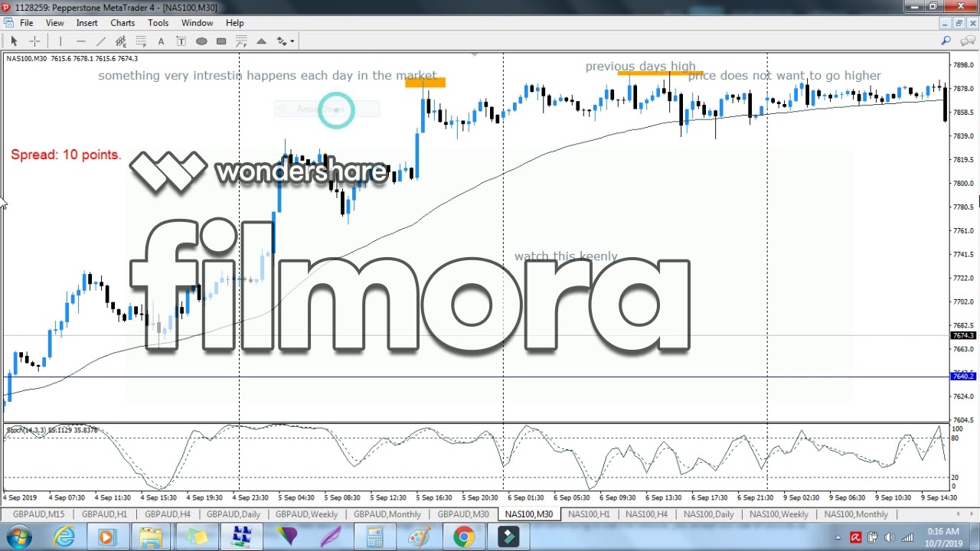Open the Window menu
The image size is (980, 551).
[197, 23]
